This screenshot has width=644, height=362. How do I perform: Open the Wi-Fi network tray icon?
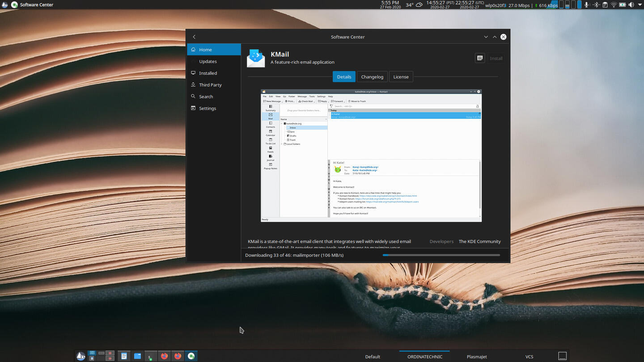tap(614, 5)
